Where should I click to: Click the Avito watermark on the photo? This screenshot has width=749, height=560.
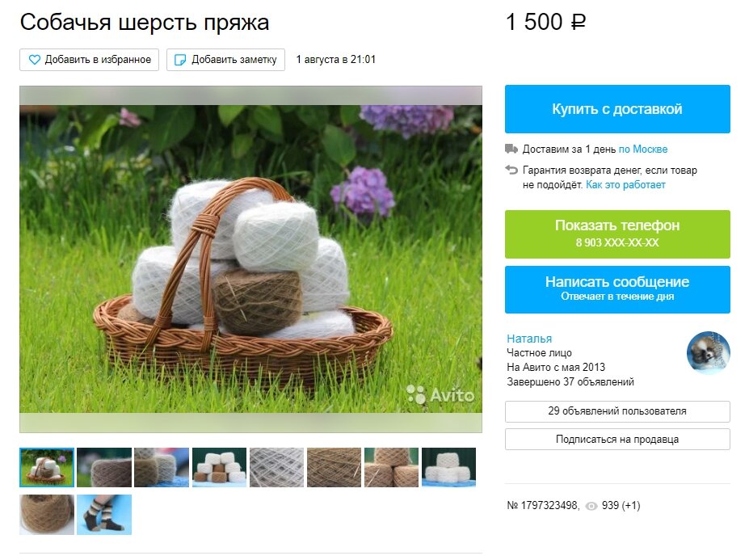point(440,394)
